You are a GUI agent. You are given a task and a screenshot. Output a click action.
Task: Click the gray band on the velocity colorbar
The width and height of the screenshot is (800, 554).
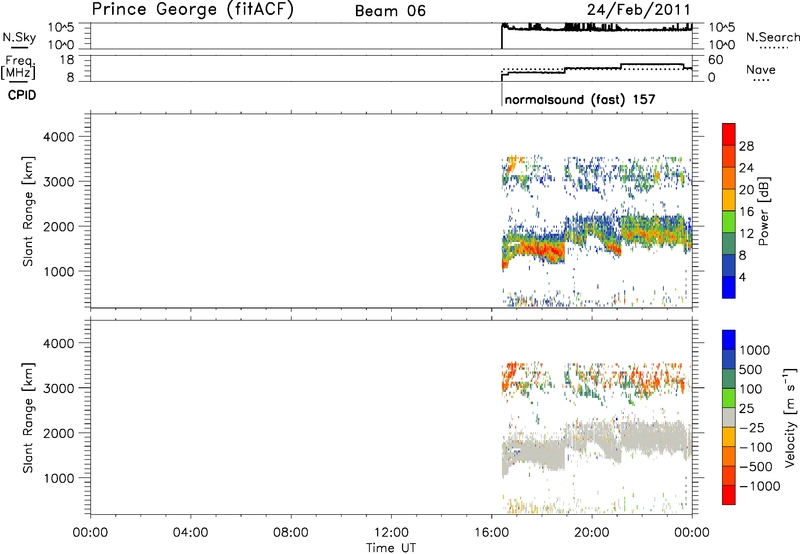(x=729, y=418)
